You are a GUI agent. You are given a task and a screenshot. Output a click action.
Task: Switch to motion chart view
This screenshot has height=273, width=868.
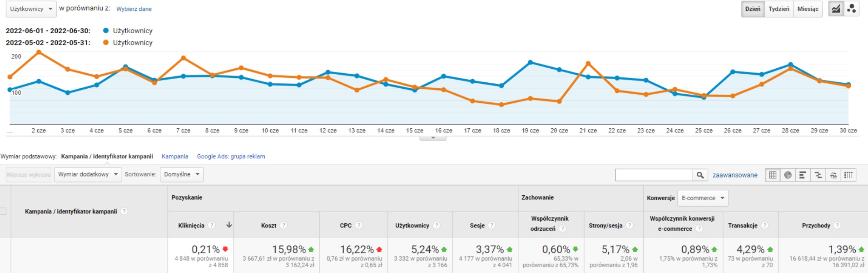coord(852,9)
